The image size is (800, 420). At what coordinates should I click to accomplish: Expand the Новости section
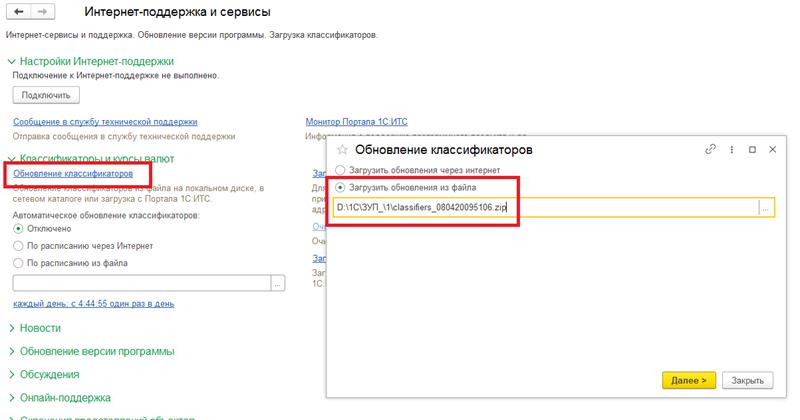12,328
